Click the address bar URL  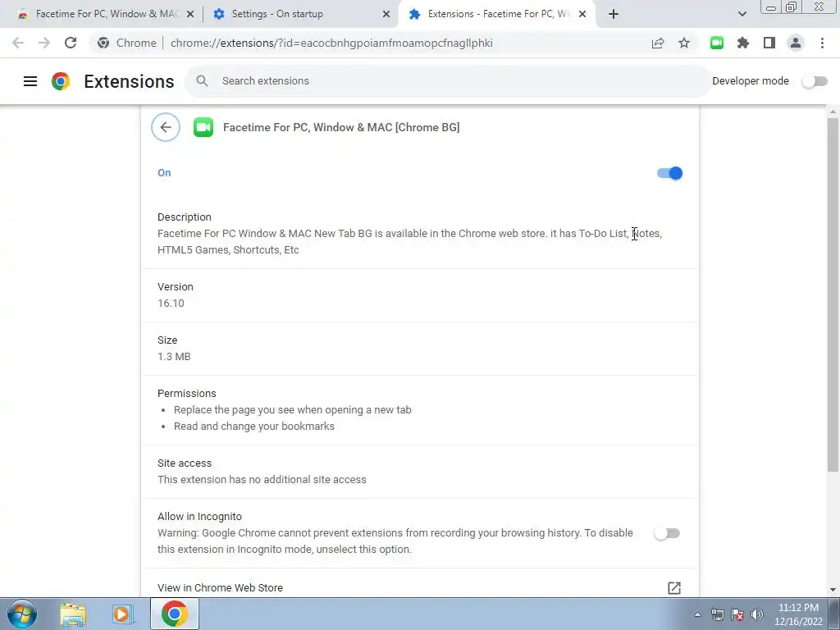(331, 43)
